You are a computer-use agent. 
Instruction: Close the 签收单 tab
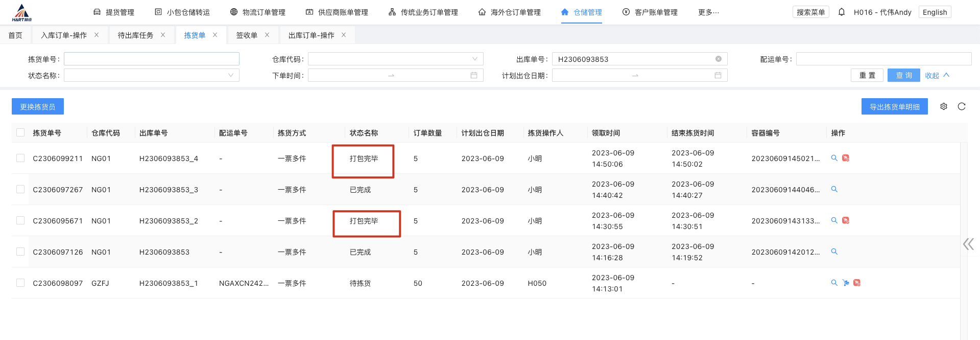click(267, 35)
